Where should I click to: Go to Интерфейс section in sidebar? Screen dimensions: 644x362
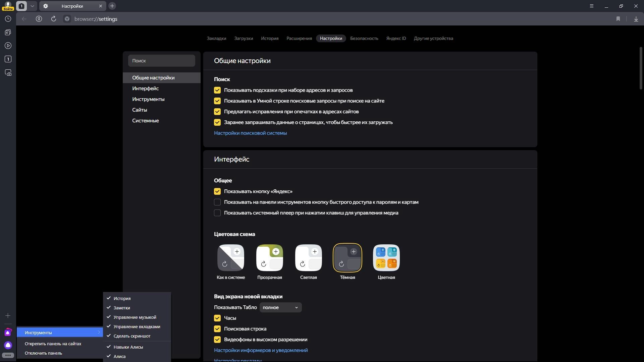(x=162, y=88)
